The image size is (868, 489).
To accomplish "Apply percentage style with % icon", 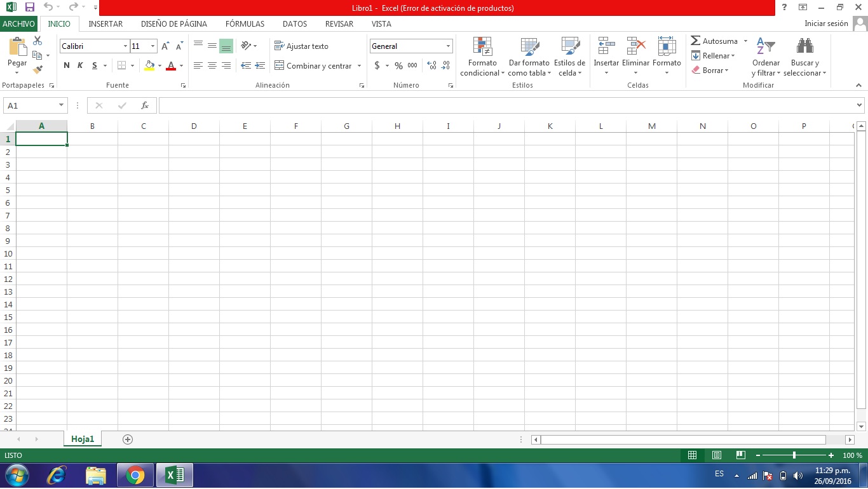I will (398, 65).
